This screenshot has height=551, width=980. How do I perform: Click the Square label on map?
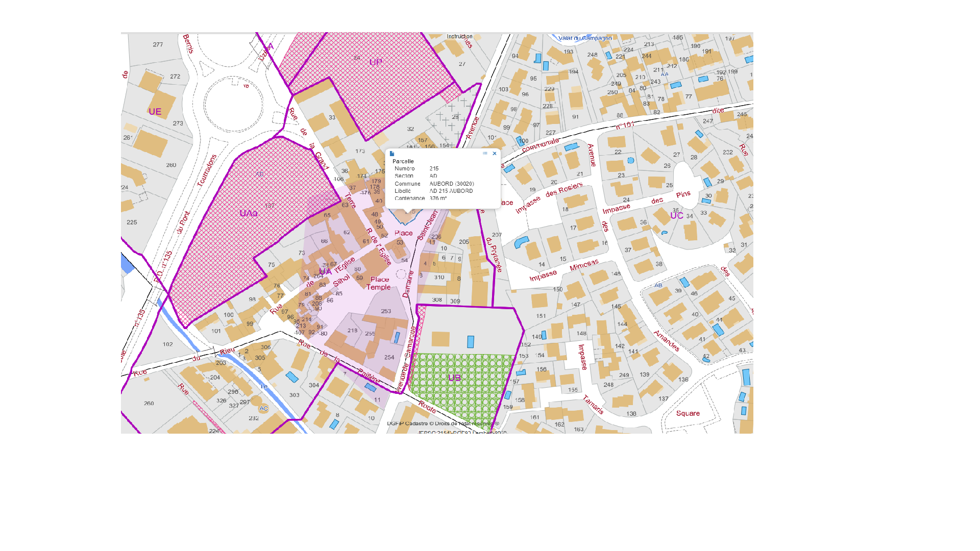[688, 414]
